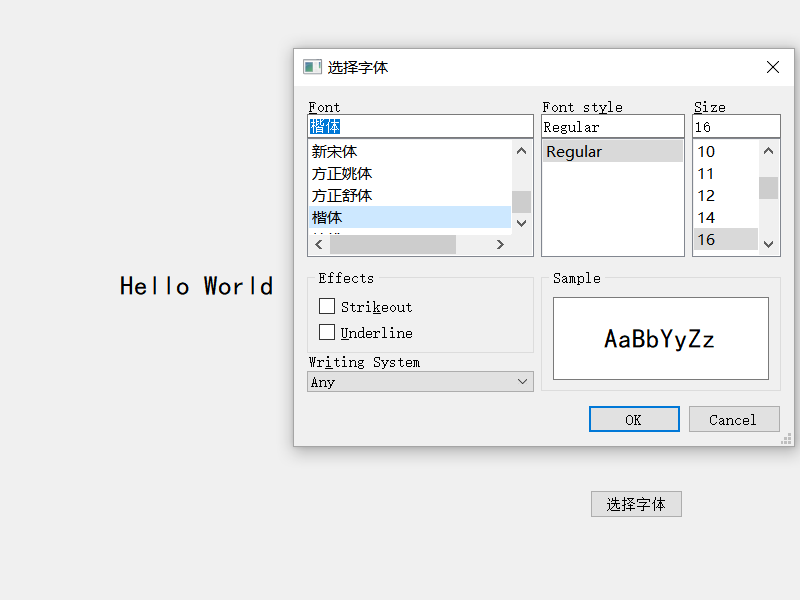Click the Font list horizontal scrollbar thumb
This screenshot has width=800, height=600.
(x=393, y=244)
